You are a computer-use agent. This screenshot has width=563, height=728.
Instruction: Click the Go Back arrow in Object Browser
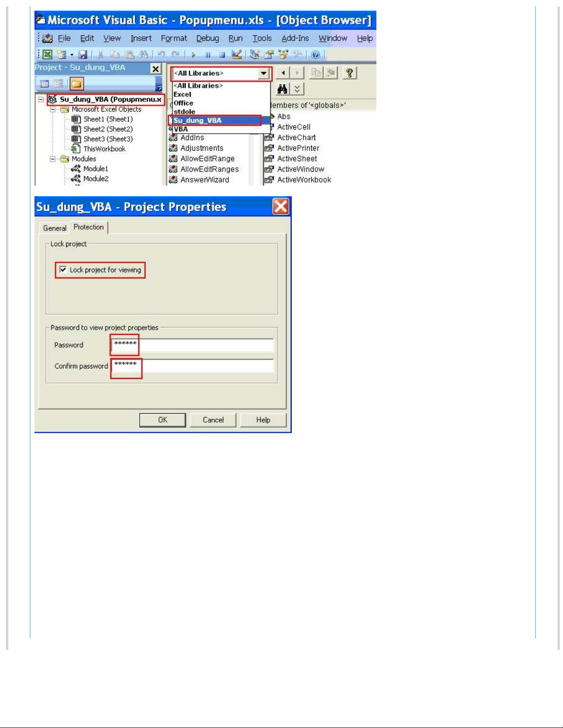(x=284, y=73)
